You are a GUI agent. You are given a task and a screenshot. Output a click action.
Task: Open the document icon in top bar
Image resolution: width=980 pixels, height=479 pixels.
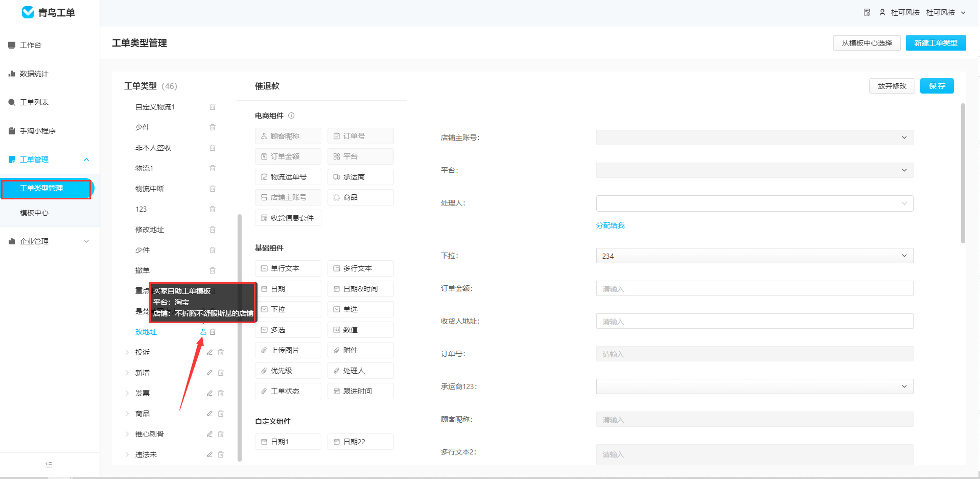pos(867,12)
